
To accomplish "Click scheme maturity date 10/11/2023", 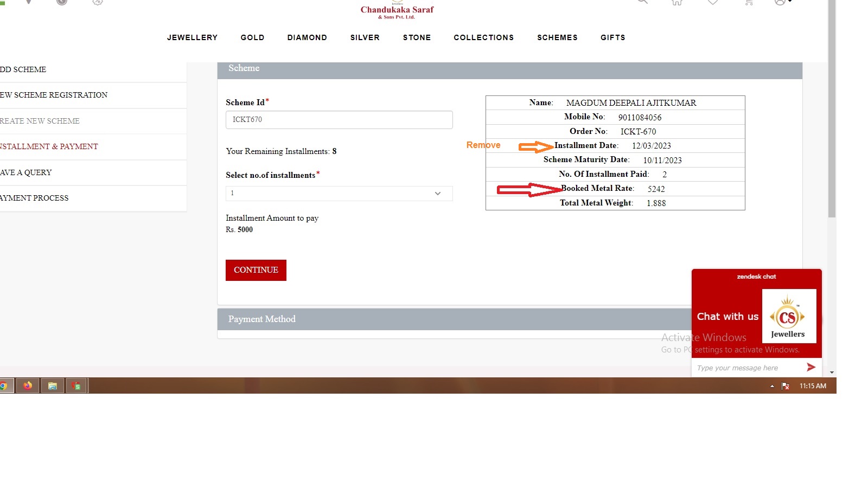I will (x=662, y=160).
